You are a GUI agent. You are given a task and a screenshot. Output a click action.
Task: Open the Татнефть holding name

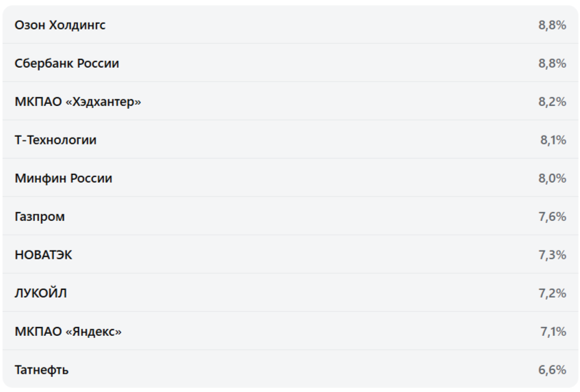42,370
